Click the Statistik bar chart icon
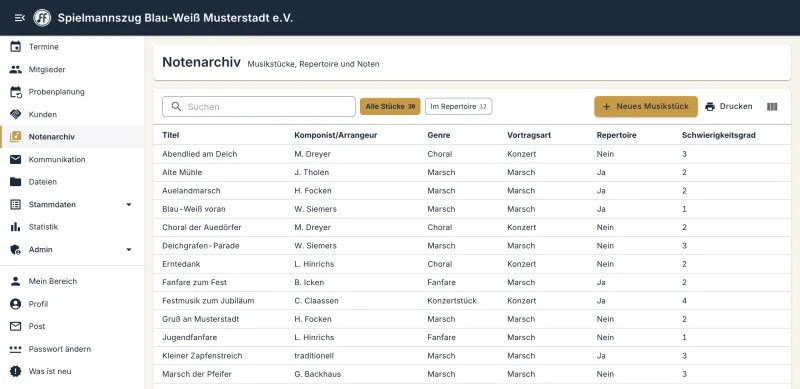Screen dimensions: 800x389 [x=16, y=227]
